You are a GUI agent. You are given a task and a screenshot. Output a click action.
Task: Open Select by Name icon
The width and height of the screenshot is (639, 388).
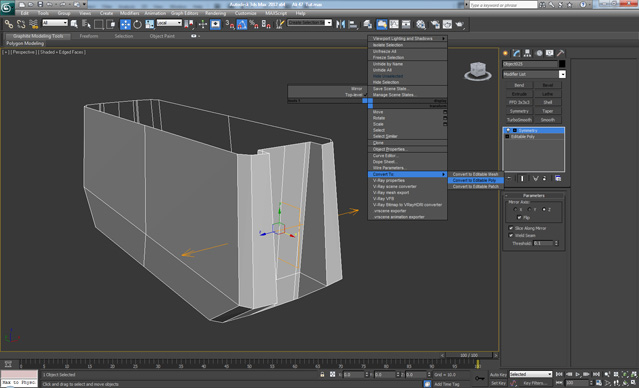coord(86,24)
